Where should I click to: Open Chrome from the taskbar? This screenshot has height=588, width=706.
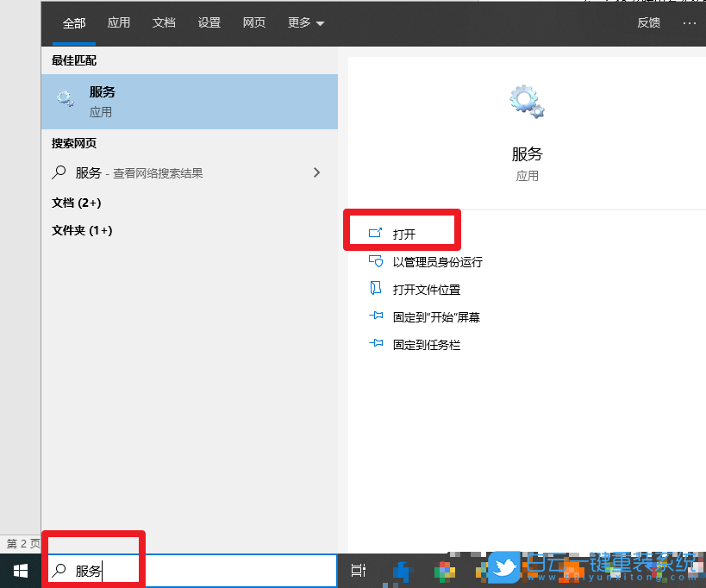click(443, 571)
